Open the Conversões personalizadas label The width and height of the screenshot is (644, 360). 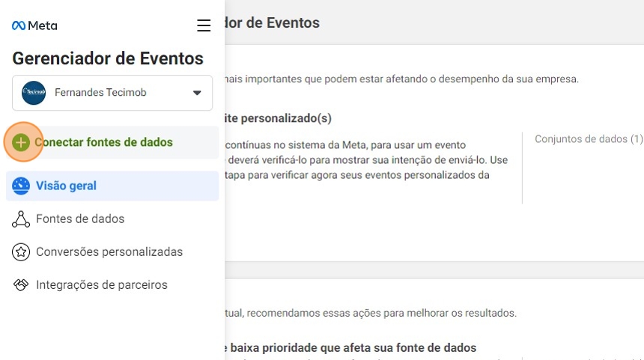109,252
